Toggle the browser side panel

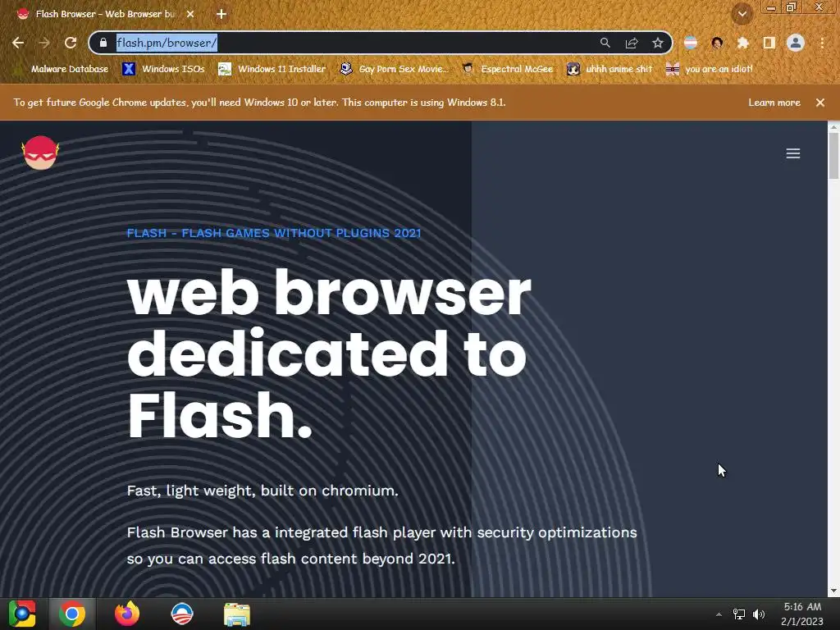(x=769, y=43)
